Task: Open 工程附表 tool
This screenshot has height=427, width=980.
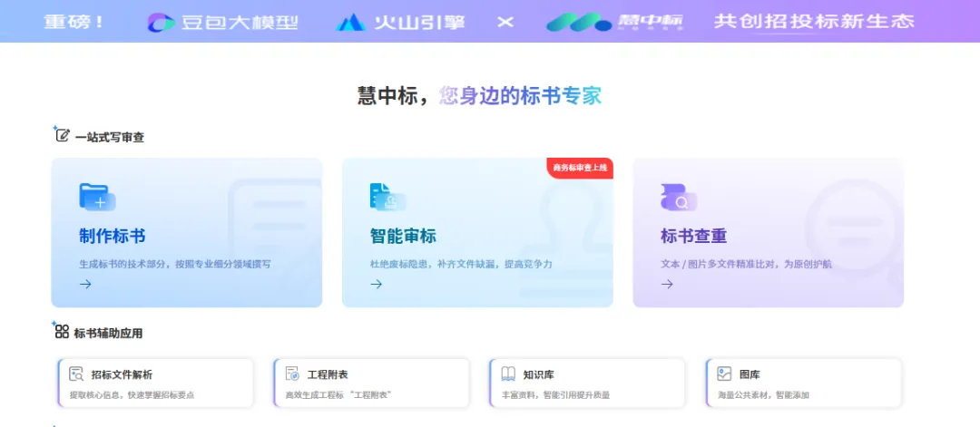Action: pos(371,383)
